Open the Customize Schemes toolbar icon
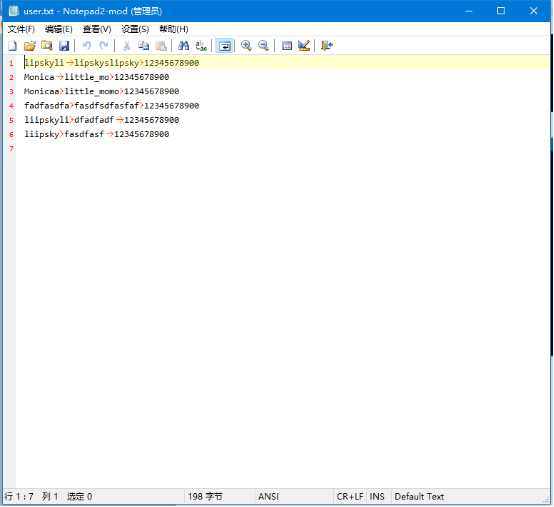 [304, 46]
